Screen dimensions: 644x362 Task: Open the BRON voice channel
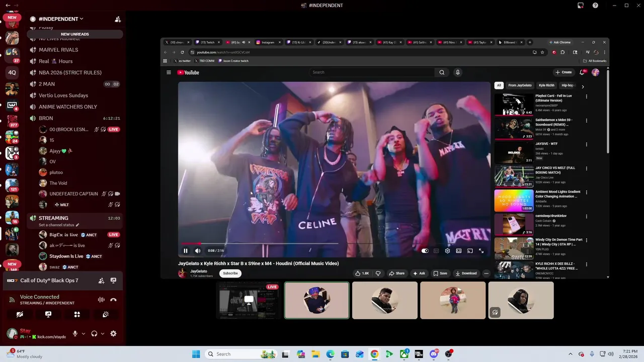[75, 118]
